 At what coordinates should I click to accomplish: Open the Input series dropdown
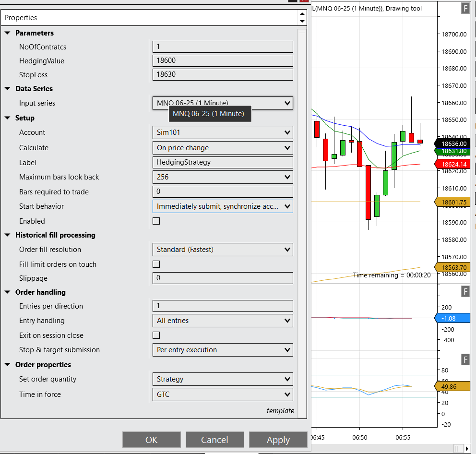223,103
